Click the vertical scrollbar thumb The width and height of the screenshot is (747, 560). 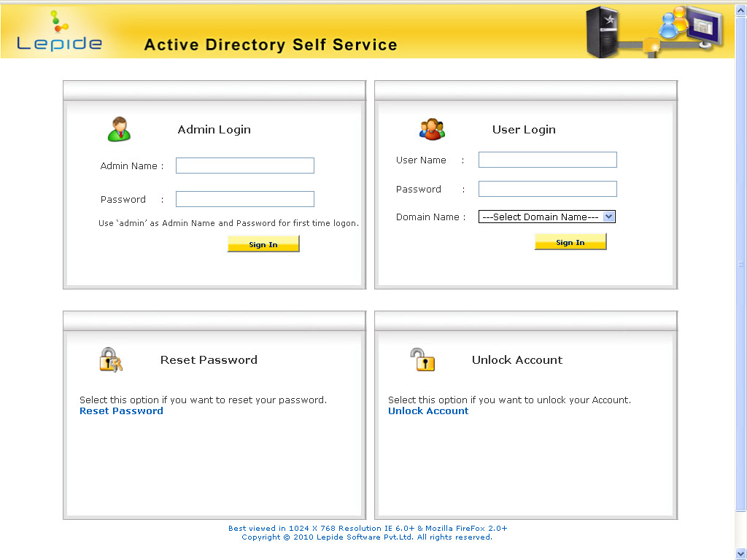741,263
